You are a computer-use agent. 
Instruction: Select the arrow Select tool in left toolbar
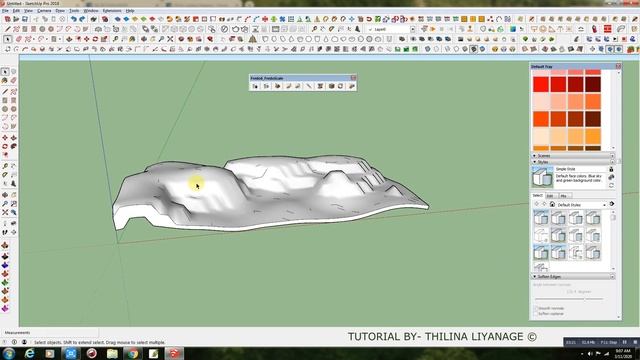(x=5, y=72)
